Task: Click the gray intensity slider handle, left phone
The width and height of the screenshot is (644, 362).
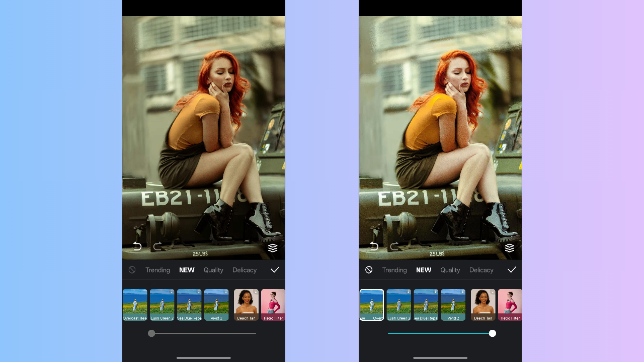Action: tap(151, 333)
